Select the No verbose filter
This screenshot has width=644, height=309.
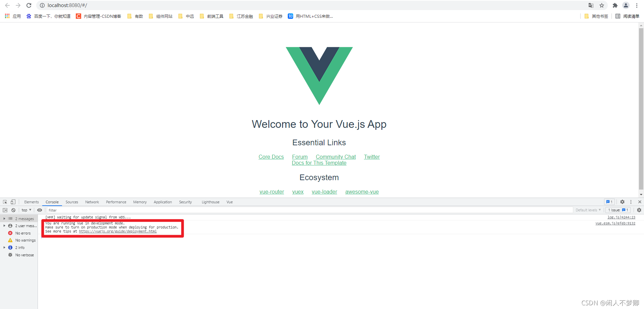(x=24, y=255)
